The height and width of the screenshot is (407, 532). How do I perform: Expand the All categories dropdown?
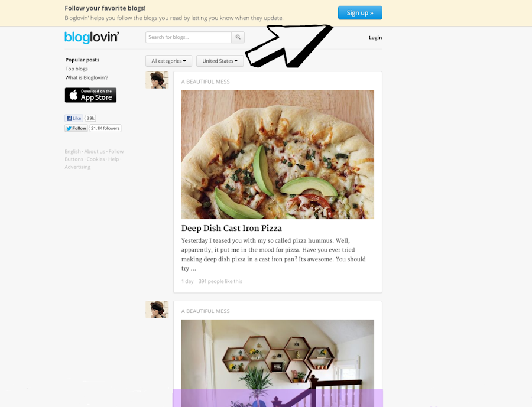tap(168, 61)
